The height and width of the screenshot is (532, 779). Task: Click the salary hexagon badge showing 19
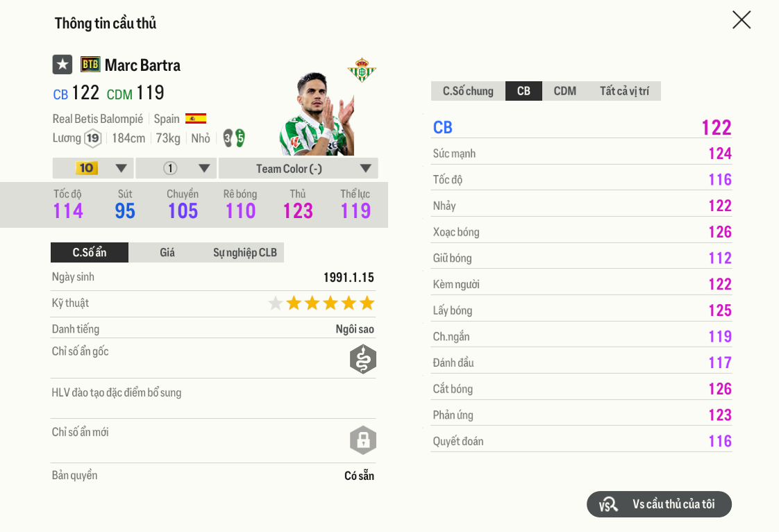pos(92,138)
